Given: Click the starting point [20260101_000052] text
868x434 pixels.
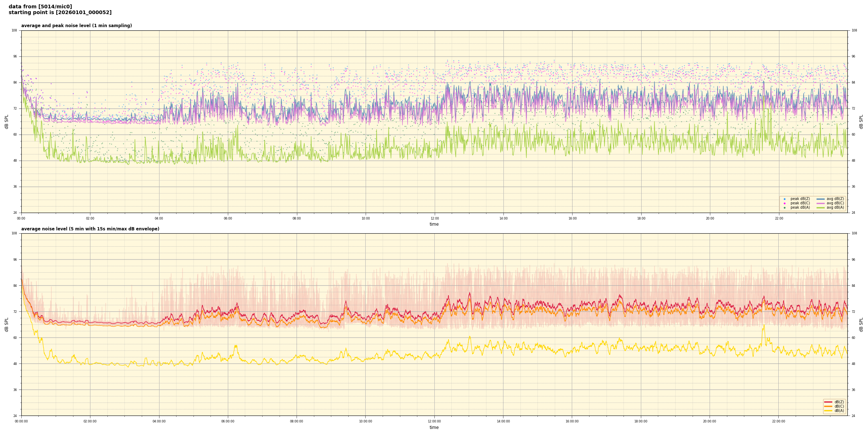Looking at the screenshot, I should [x=60, y=13].
